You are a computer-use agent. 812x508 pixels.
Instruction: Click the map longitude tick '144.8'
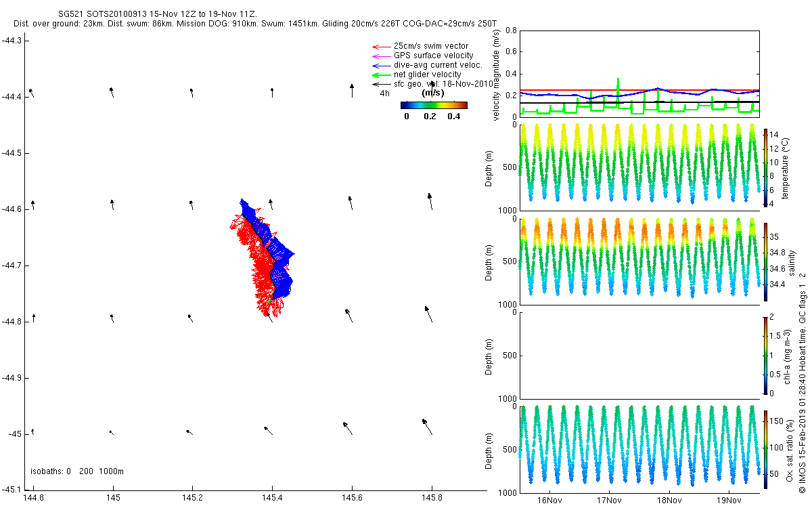pyautogui.click(x=33, y=499)
